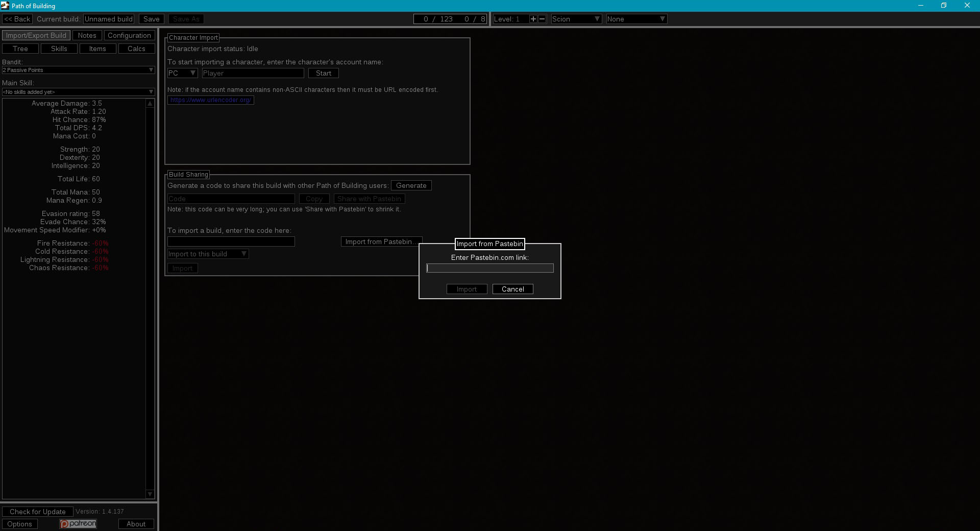
Task: Generate a build sharing code
Action: point(411,185)
